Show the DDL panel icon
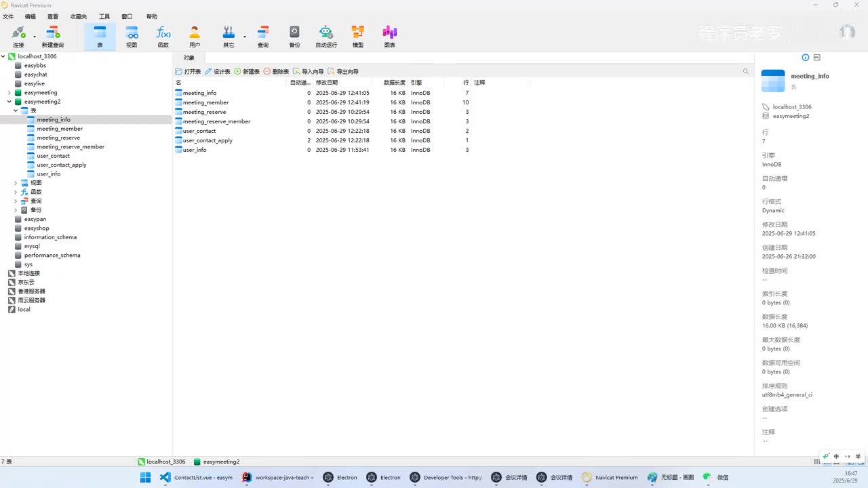Image resolution: width=868 pixels, height=488 pixels. pyautogui.click(x=817, y=58)
